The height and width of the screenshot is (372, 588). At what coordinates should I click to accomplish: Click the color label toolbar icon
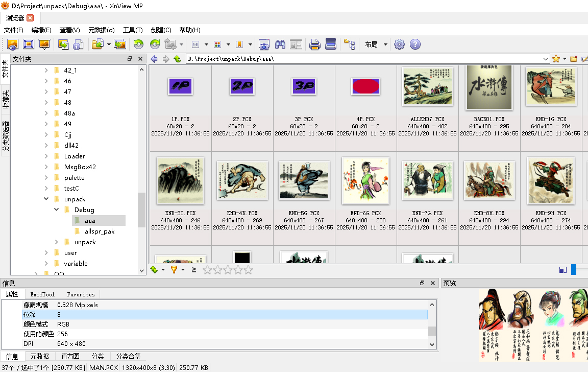217,44
